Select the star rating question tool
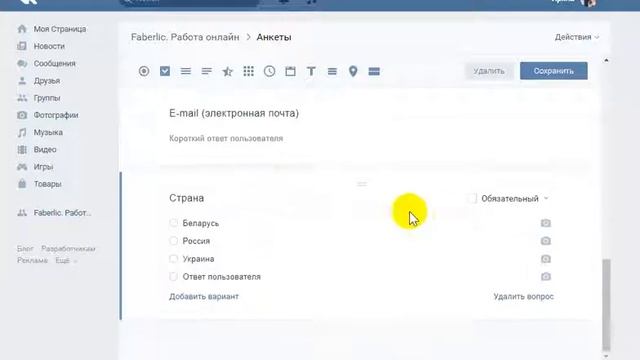Image resolution: width=640 pixels, height=360 pixels. click(x=227, y=71)
